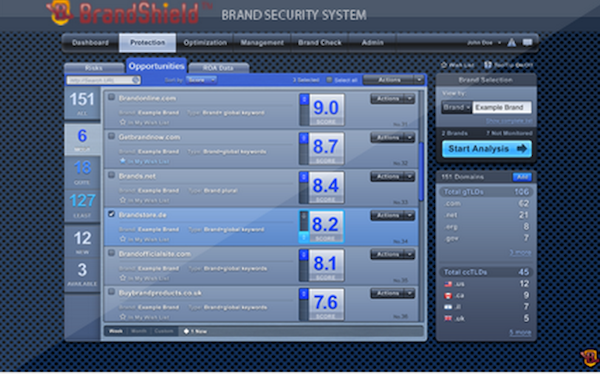Open the Optimization menu
This screenshot has height=374, width=600.
pos(205,43)
